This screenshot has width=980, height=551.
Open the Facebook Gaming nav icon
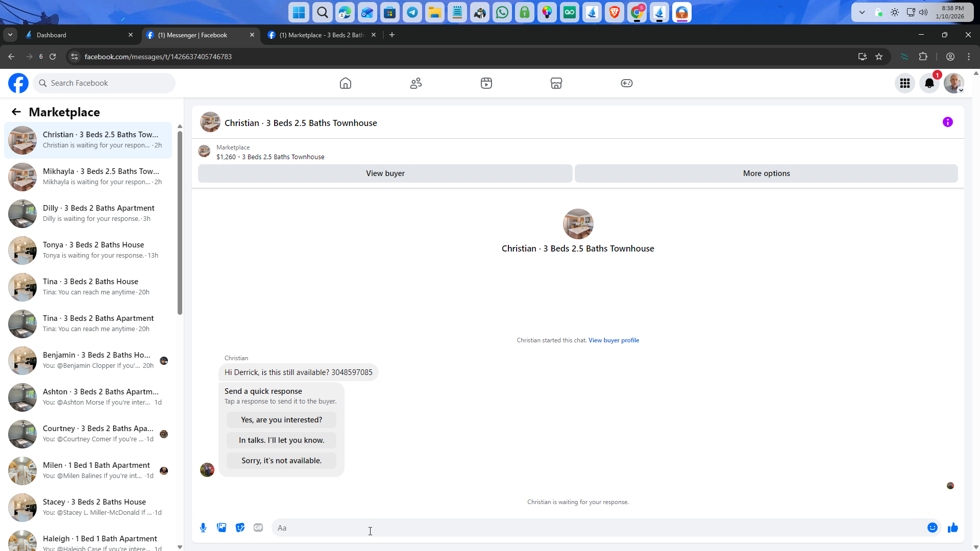coord(626,83)
